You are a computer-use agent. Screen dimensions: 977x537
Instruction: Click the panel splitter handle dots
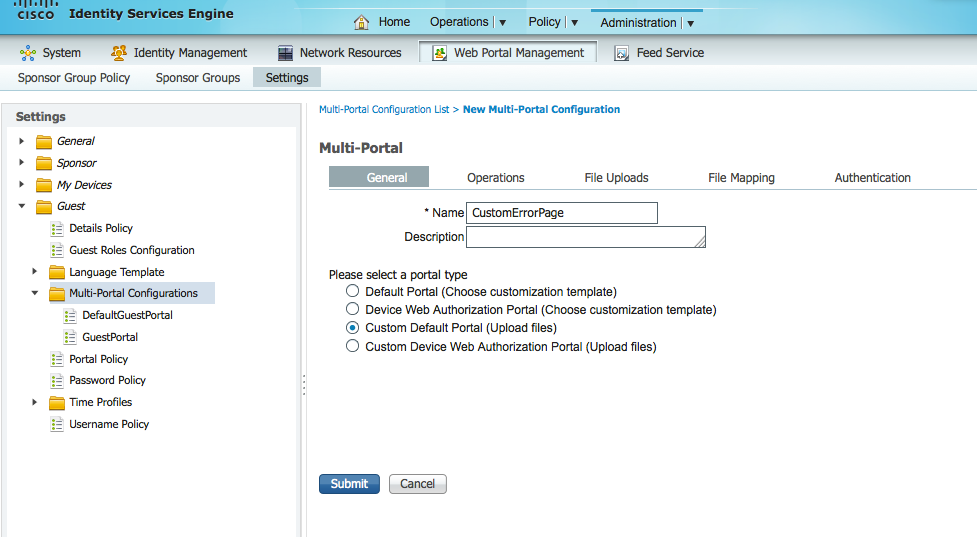click(x=304, y=385)
